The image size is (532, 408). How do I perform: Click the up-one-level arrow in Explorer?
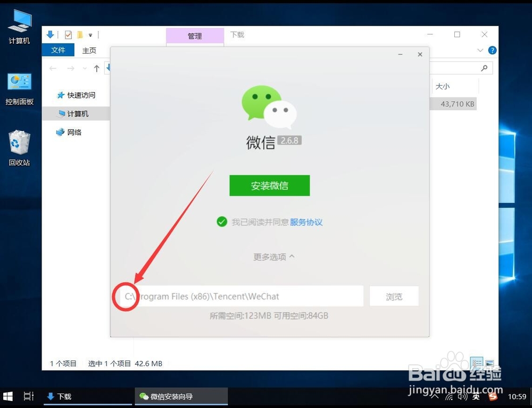click(97, 69)
